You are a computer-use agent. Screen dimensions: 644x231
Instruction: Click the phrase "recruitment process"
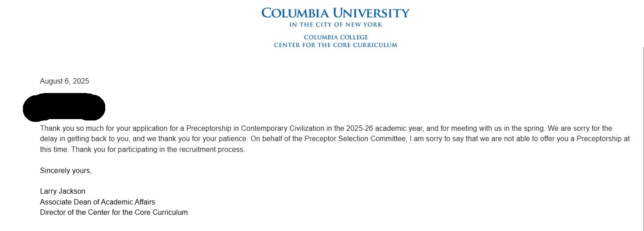point(215,150)
